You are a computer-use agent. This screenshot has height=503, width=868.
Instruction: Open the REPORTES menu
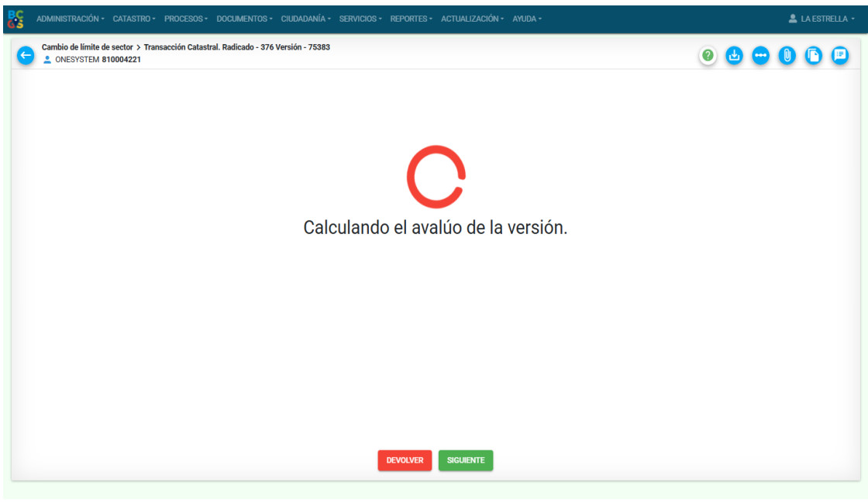pyautogui.click(x=411, y=19)
